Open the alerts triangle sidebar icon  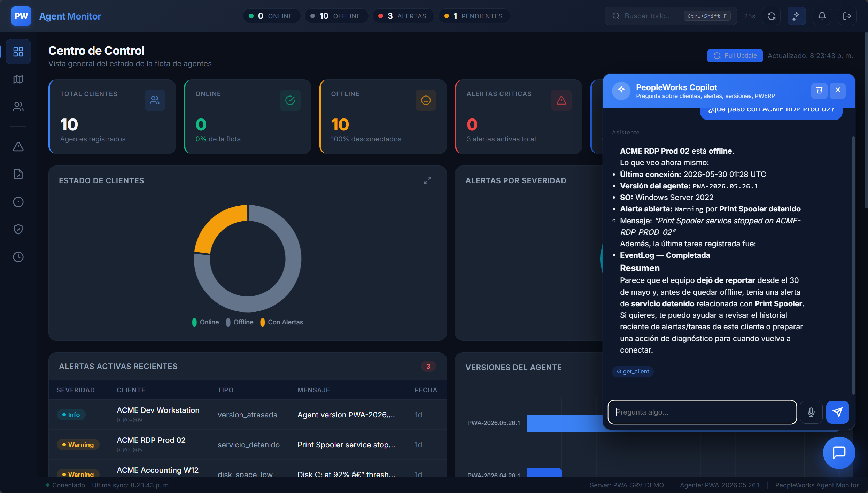[18, 147]
